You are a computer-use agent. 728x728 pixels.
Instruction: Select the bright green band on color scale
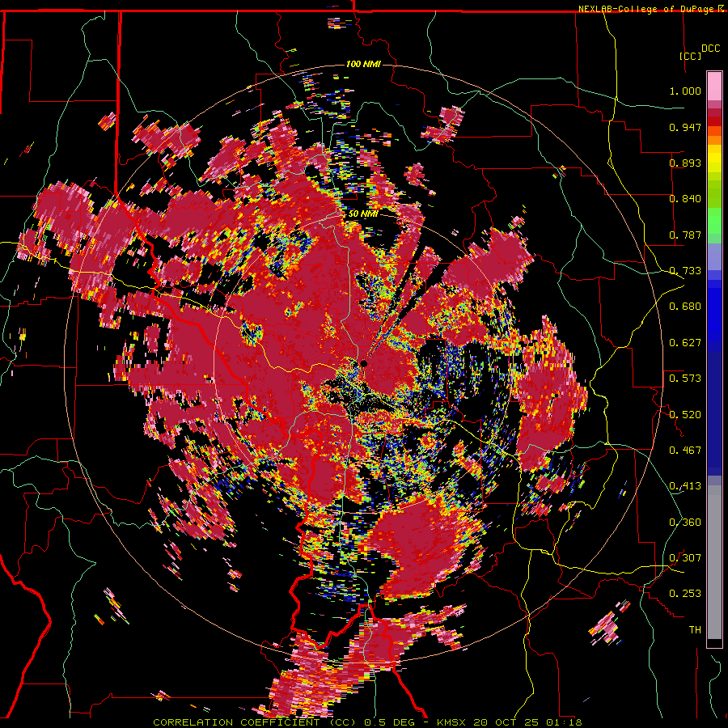[714, 221]
